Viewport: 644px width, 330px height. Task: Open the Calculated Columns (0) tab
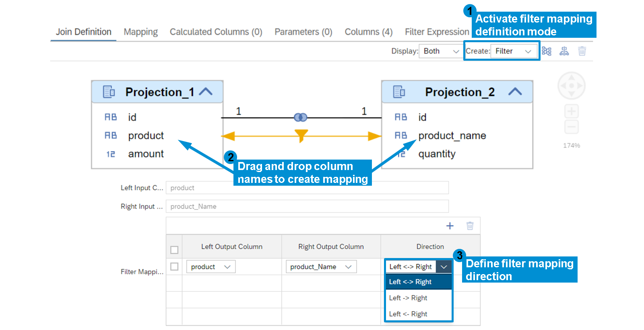[x=216, y=32]
